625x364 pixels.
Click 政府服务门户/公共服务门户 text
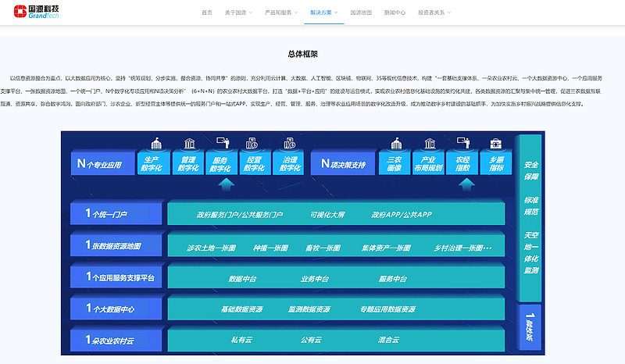tap(240, 215)
